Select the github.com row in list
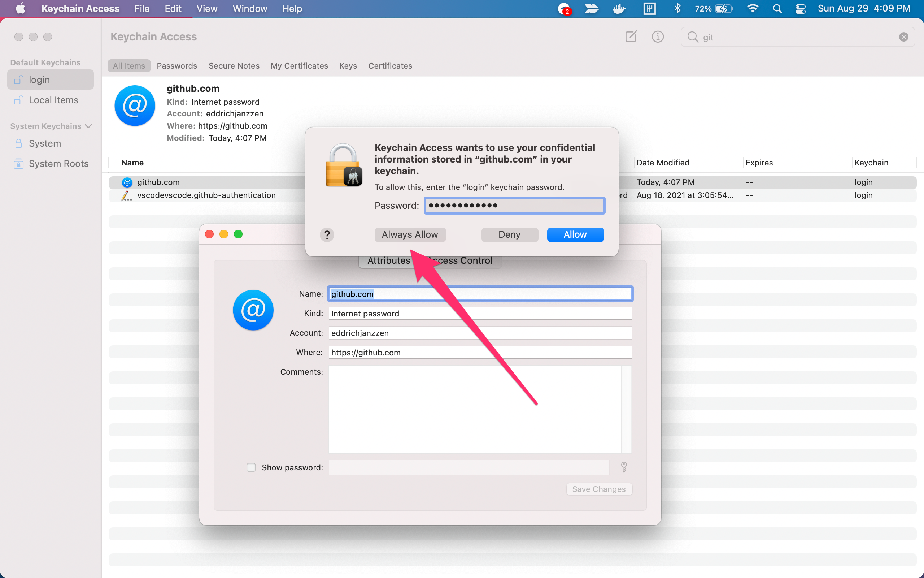 pos(513,182)
